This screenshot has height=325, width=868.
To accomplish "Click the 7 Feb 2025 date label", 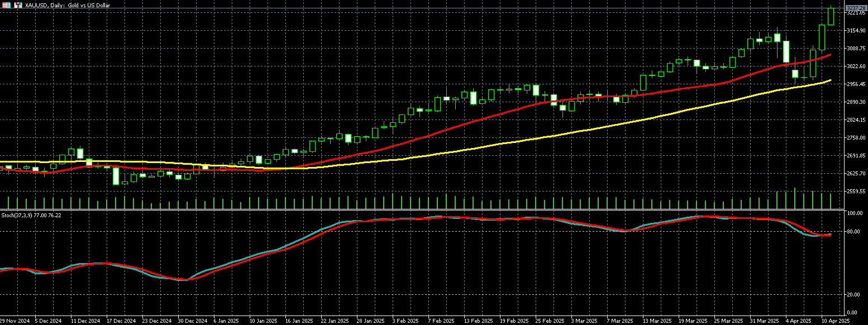I will (441, 321).
